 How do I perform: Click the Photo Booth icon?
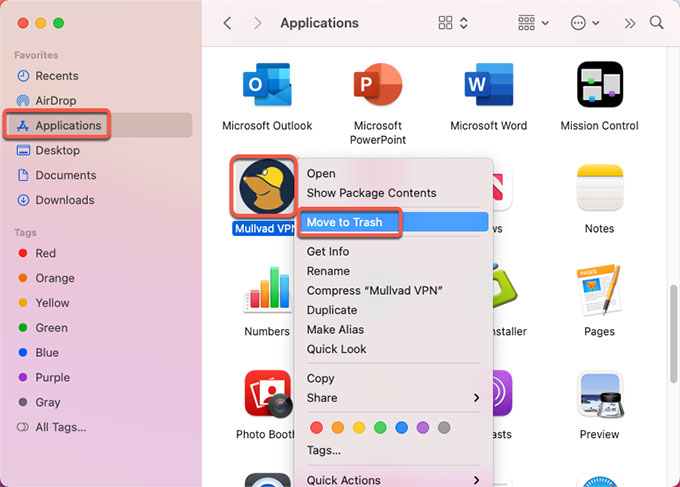pos(267,393)
